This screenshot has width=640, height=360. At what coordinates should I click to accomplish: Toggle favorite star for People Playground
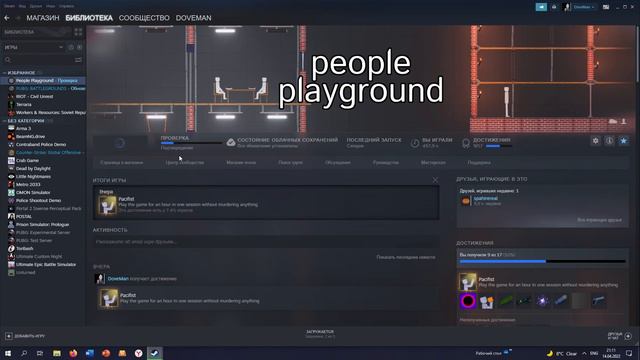624,141
